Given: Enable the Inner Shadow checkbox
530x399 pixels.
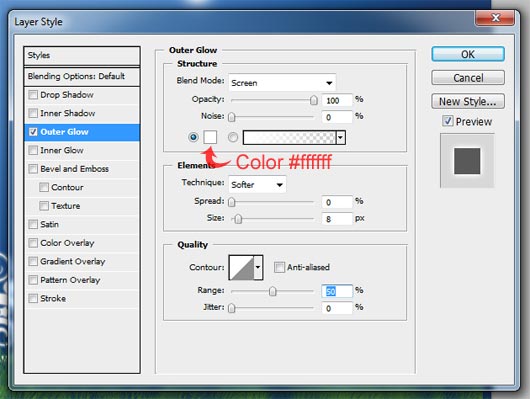Looking at the screenshot, I should click(33, 113).
